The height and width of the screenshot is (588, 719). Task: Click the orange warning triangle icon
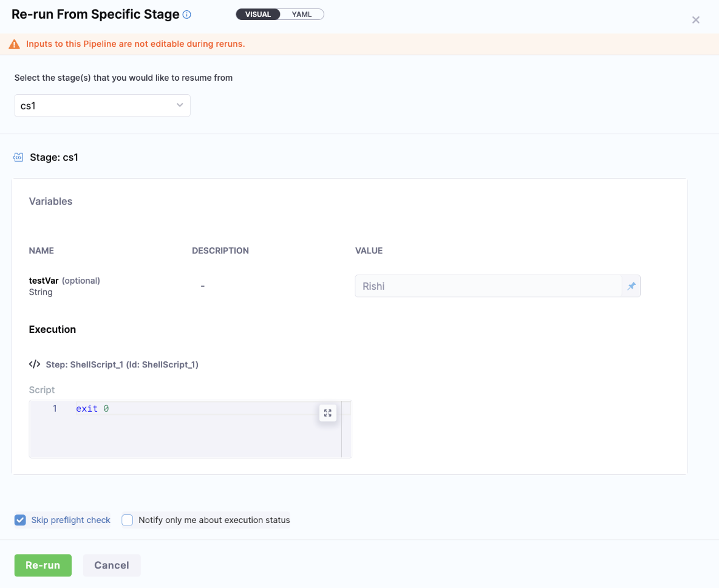pyautogui.click(x=14, y=44)
